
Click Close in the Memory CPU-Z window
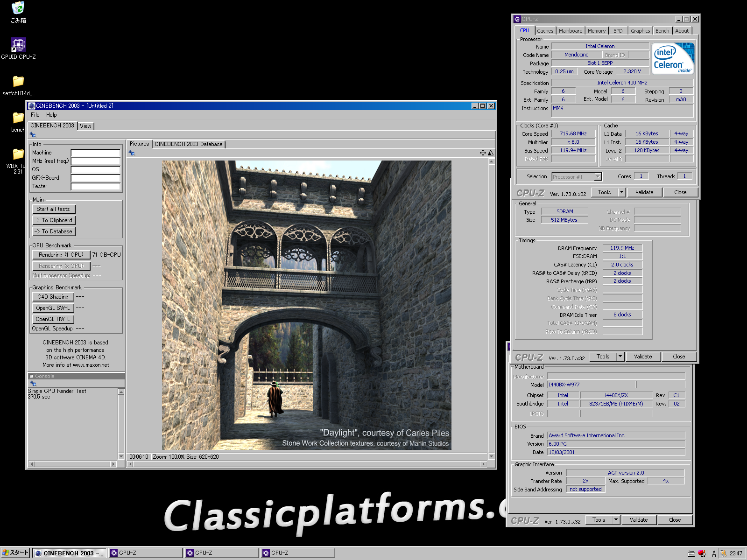pos(679,357)
